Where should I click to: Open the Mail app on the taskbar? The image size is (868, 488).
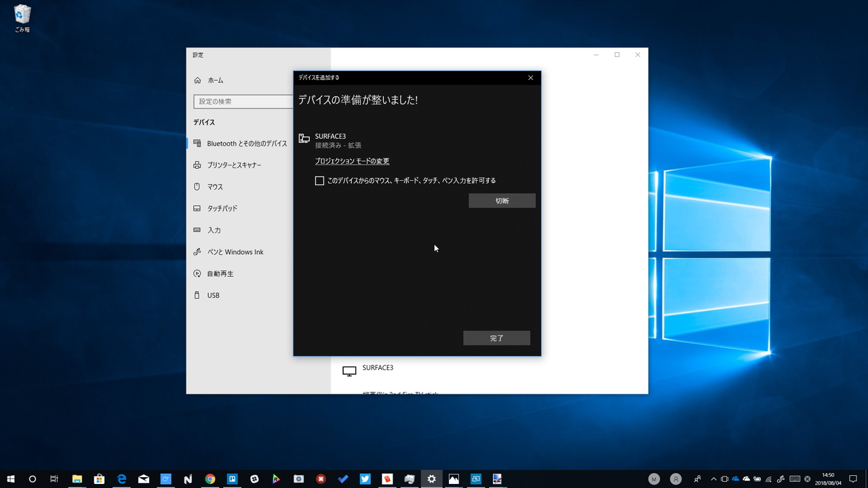point(144,479)
